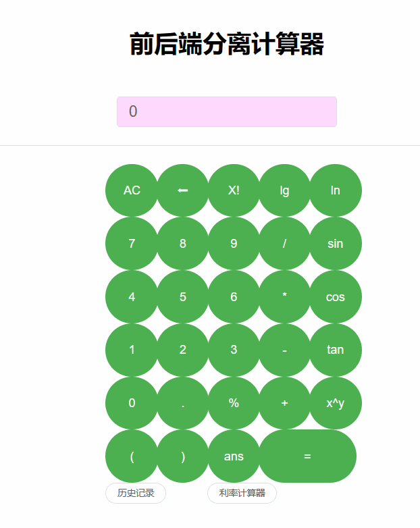Click the percent sign button
The width and height of the screenshot is (420, 528).
click(x=234, y=402)
